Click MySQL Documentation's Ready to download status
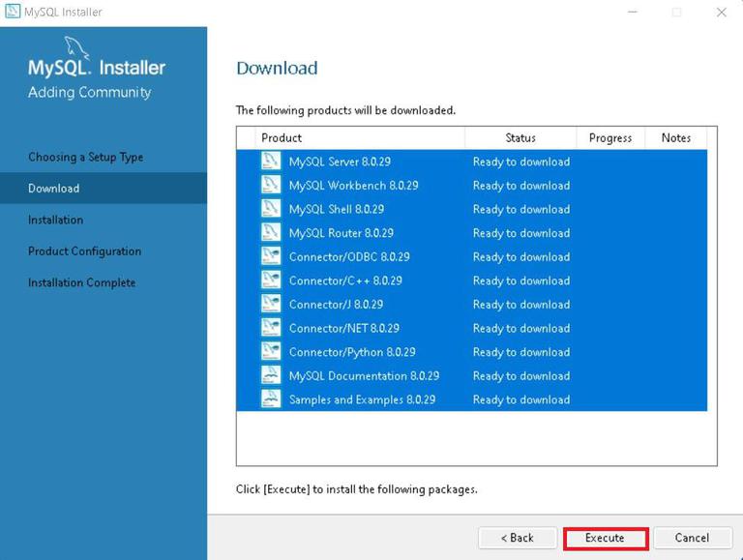 521,375
